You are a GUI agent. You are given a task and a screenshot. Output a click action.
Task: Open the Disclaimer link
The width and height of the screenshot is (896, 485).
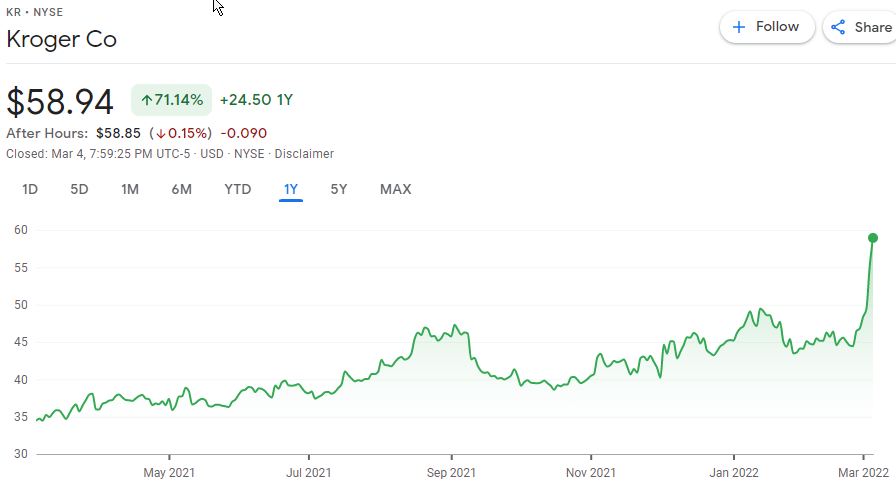pyautogui.click(x=304, y=154)
